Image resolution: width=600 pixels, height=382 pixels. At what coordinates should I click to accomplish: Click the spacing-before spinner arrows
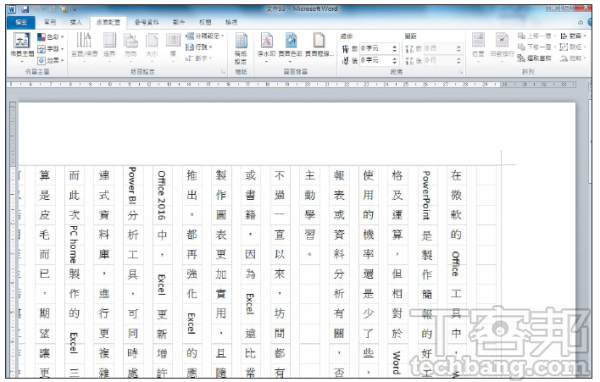[x=458, y=49]
